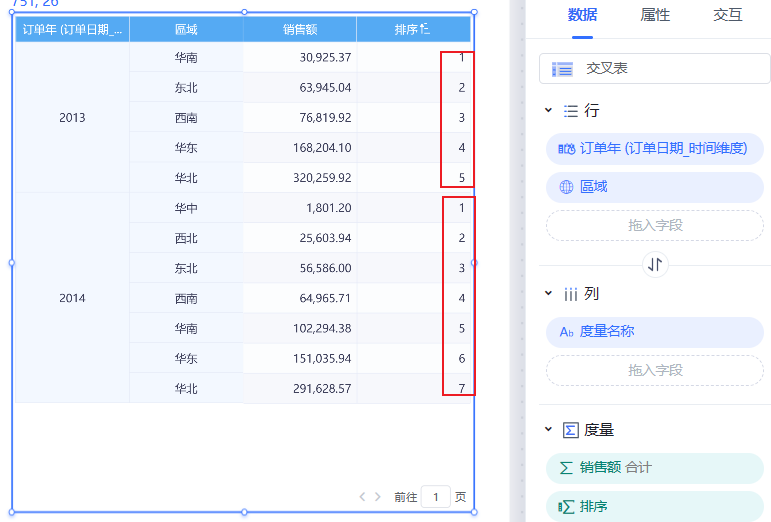
Task: Select the 销售额 合计 measure pill
Action: click(654, 467)
